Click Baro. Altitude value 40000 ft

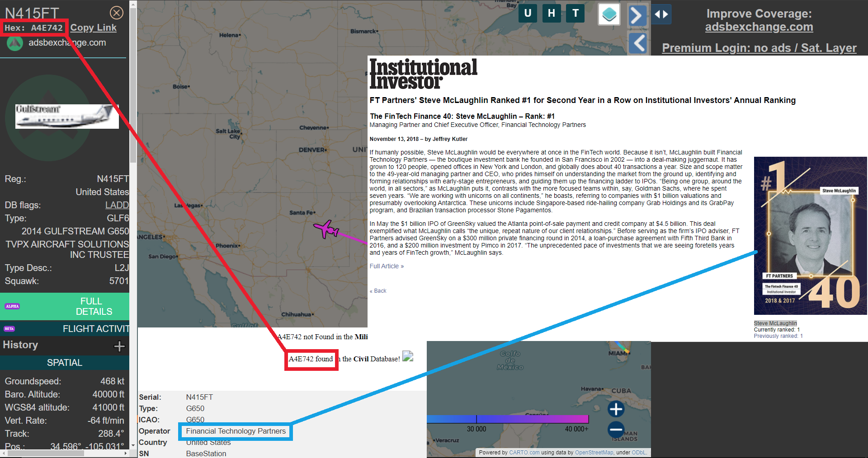[x=108, y=394]
